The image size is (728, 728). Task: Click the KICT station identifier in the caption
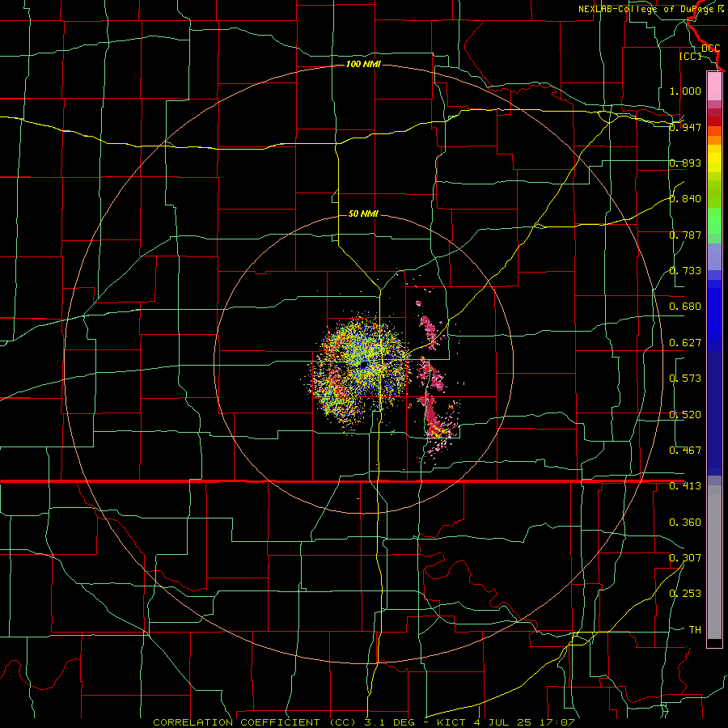pos(451,722)
